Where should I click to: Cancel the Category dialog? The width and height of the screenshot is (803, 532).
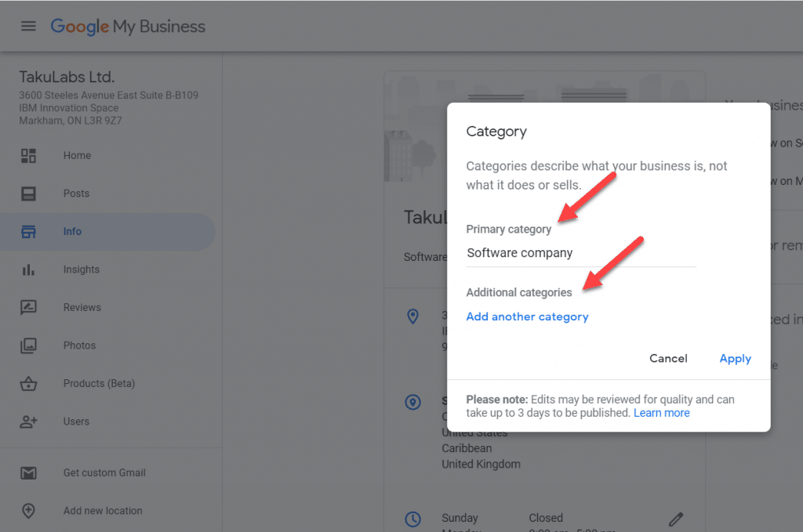(x=668, y=359)
